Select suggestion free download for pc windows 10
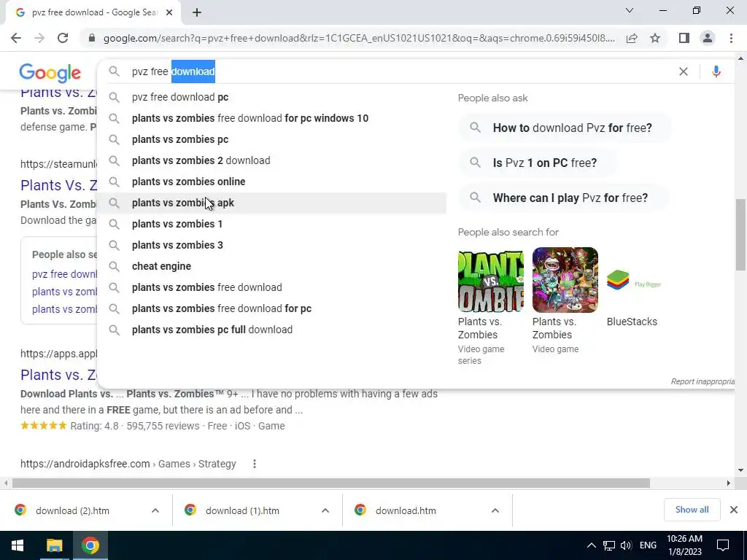This screenshot has height=560, width=747. coord(272,118)
